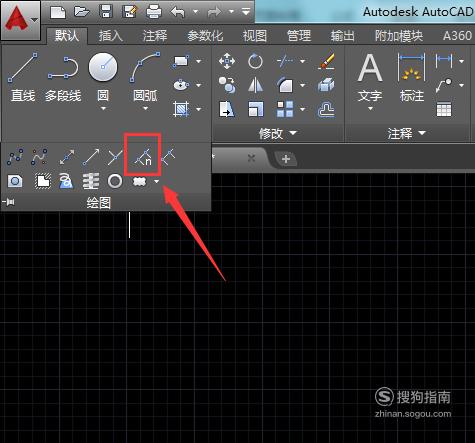Select the Rotate tool
The width and height of the screenshot is (475, 443).
coord(256,61)
